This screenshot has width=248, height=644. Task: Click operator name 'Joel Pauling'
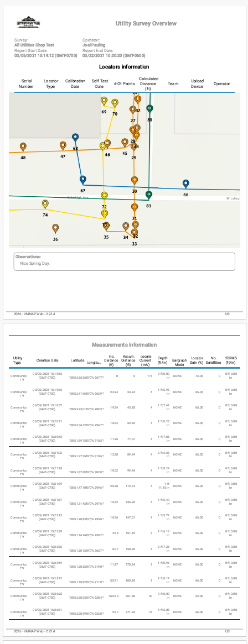(x=94, y=45)
